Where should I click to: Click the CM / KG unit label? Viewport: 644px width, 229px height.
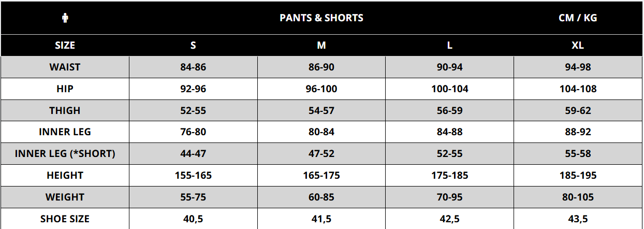tap(578, 18)
